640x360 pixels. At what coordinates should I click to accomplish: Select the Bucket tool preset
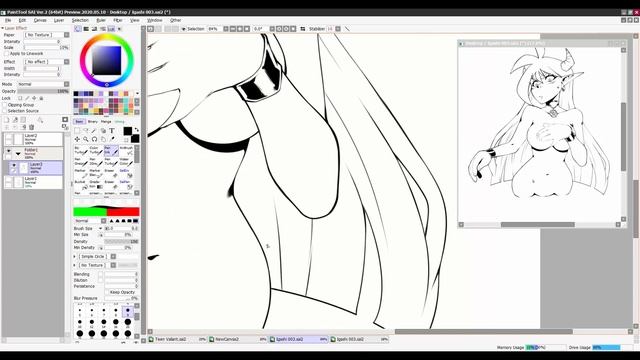pyautogui.click(x=80, y=184)
